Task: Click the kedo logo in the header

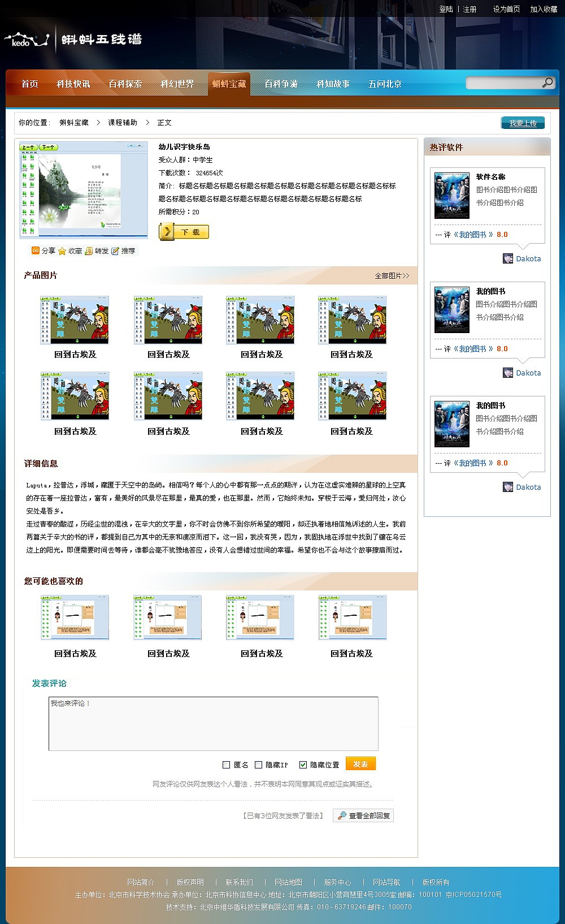Action: (x=27, y=40)
